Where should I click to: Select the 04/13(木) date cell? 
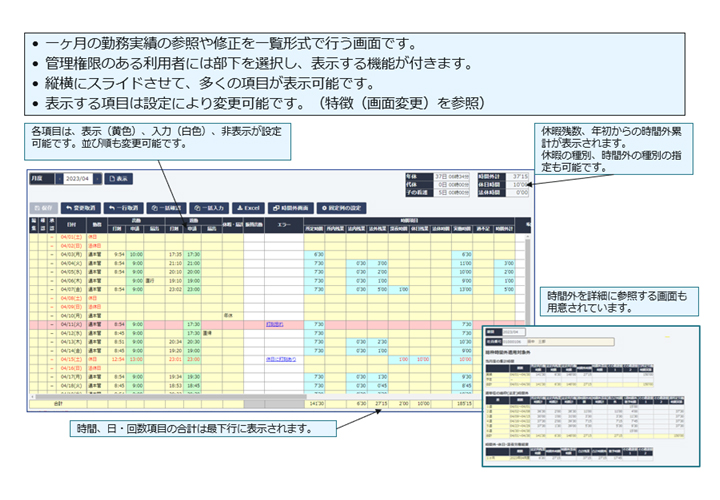[x=71, y=342]
